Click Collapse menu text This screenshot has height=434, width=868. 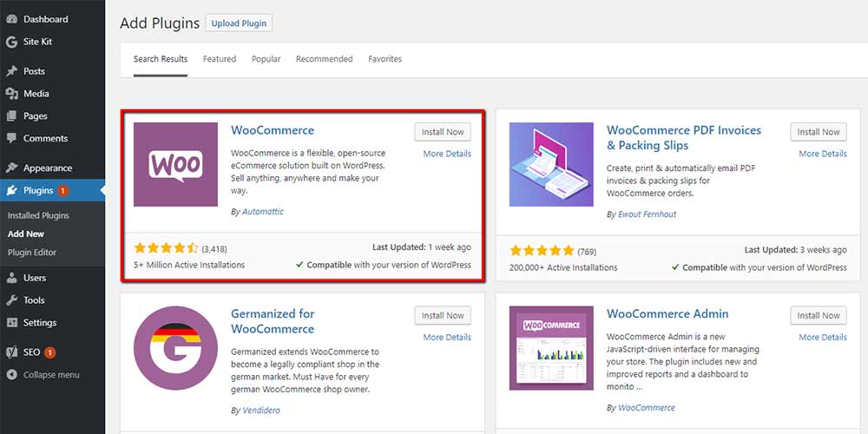(51, 375)
